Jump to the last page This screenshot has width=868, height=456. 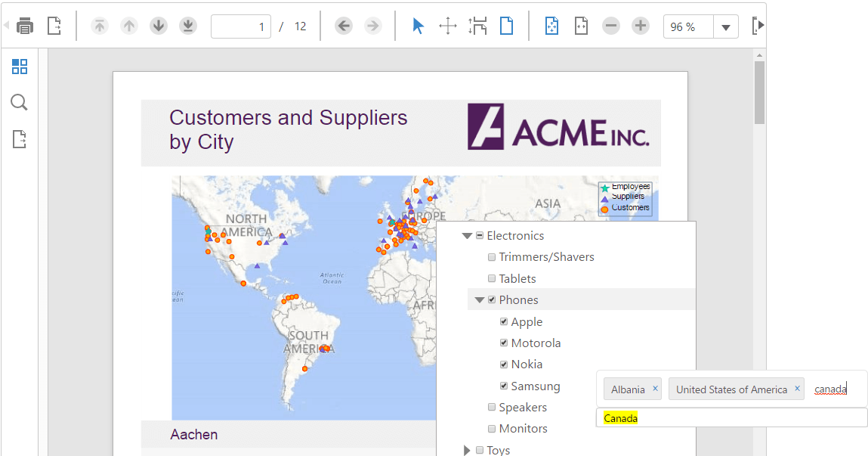pyautogui.click(x=187, y=25)
